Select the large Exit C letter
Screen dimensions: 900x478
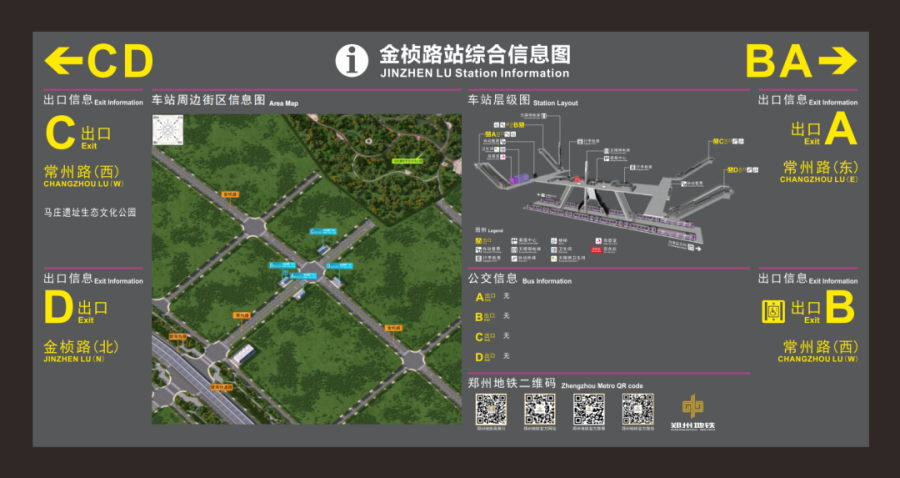tap(60, 132)
